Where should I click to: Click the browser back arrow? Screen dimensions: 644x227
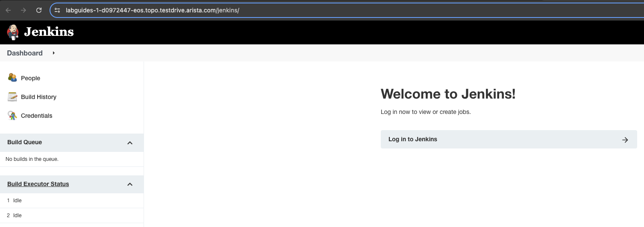point(9,10)
